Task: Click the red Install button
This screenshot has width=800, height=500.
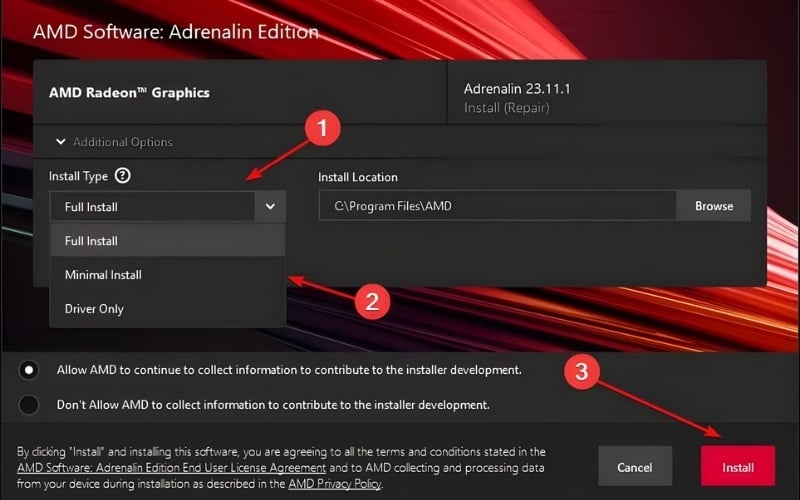Action: [x=739, y=467]
